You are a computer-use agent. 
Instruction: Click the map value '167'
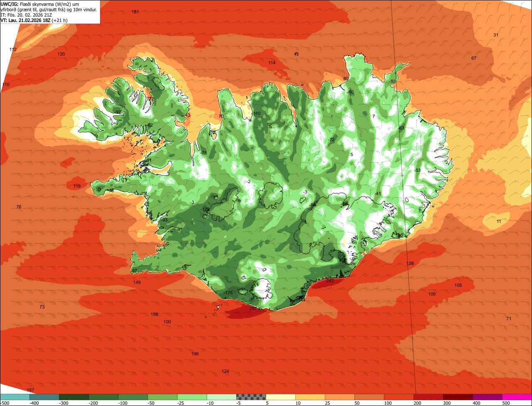click(30, 390)
